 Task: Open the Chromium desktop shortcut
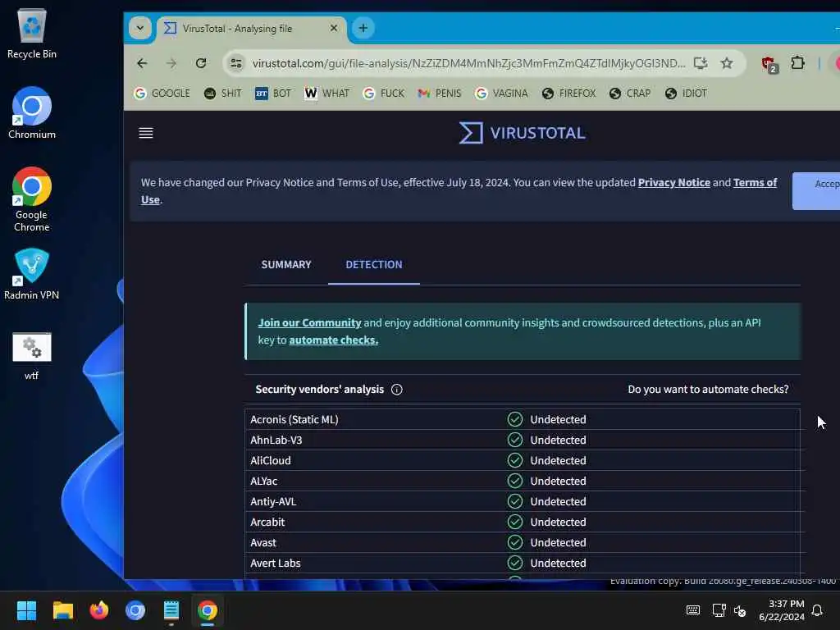pos(32,113)
